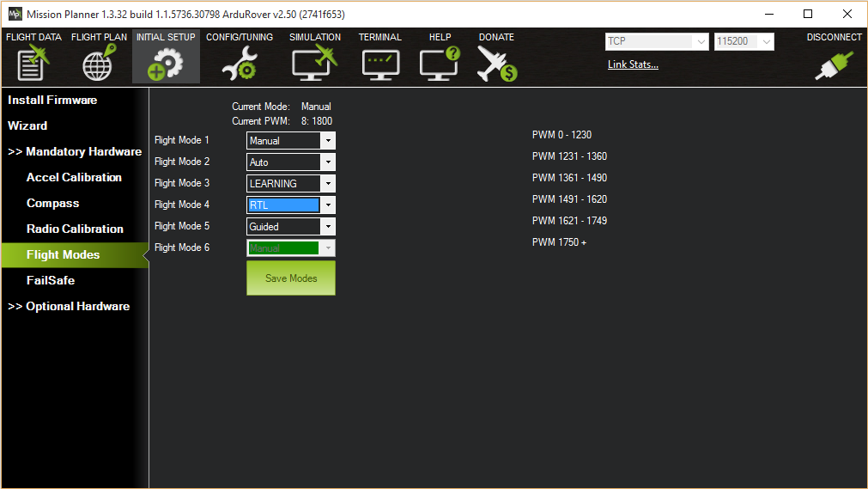868x489 pixels.
Task: Open the FailSafe setup page
Action: (51, 281)
